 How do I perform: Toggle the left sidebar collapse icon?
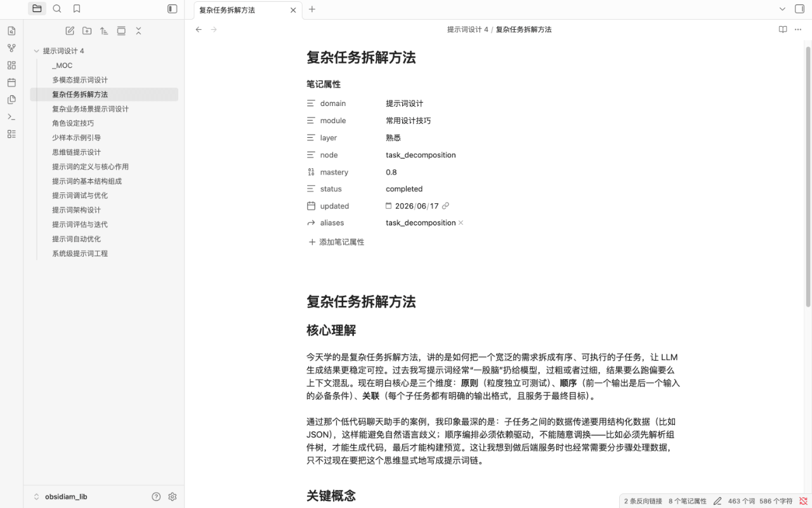[x=172, y=9]
